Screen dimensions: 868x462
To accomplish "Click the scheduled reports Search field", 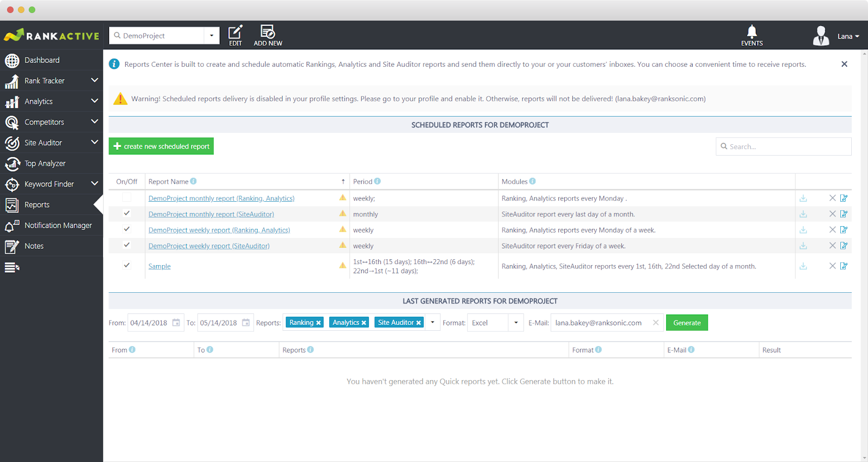I will tap(783, 146).
